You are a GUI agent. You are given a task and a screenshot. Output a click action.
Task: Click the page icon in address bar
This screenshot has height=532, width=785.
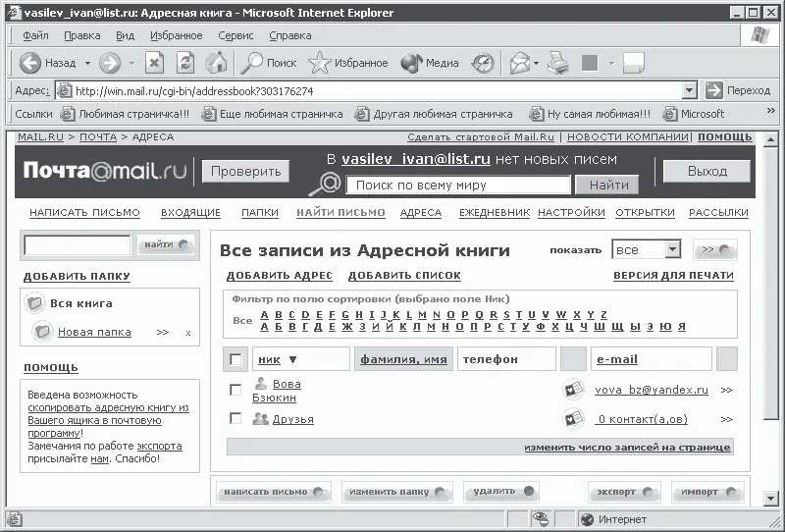coord(64,90)
